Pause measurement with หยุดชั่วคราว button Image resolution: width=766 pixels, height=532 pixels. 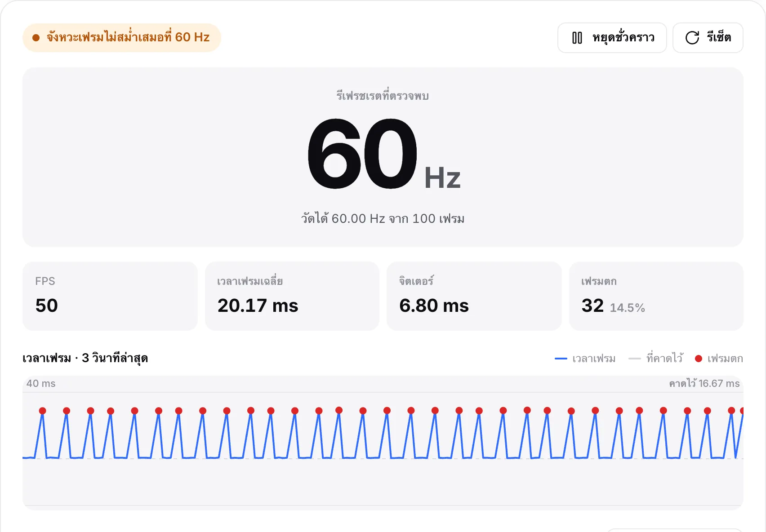point(612,38)
